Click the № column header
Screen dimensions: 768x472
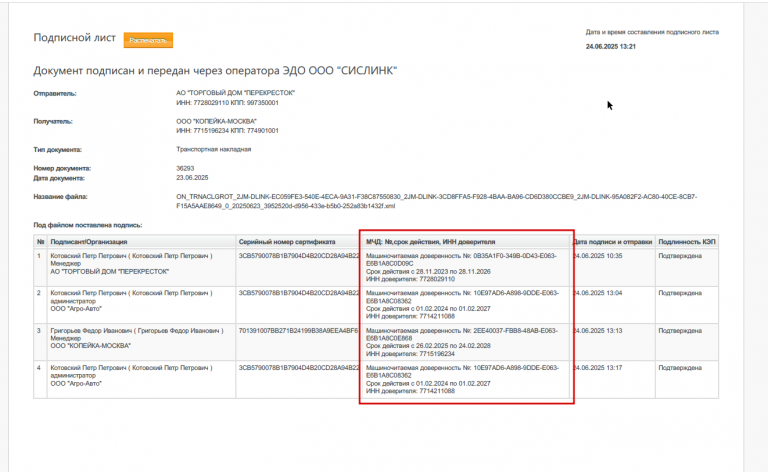coord(41,242)
